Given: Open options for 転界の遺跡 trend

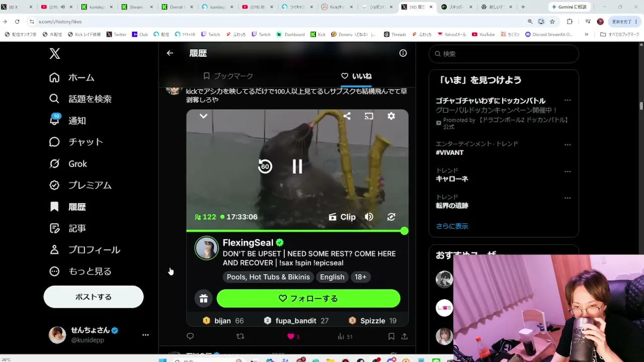Looking at the screenshot, I should coord(568,198).
